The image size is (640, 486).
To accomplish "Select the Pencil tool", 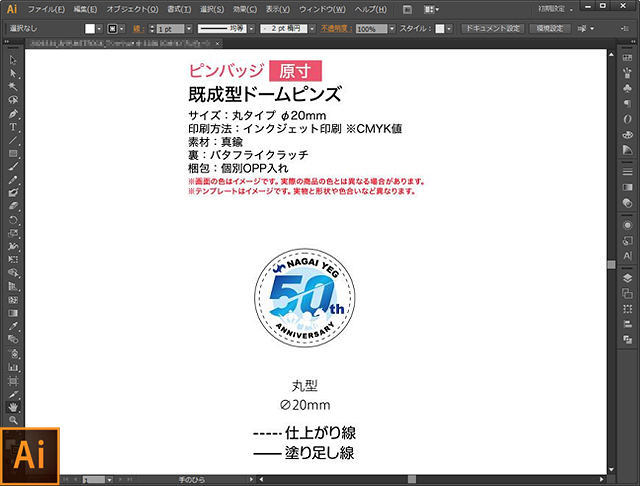I will (13, 180).
